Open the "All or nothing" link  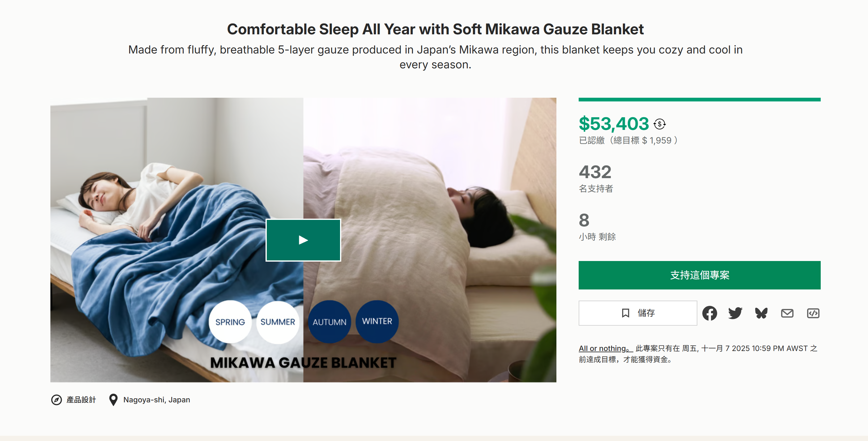(605, 348)
